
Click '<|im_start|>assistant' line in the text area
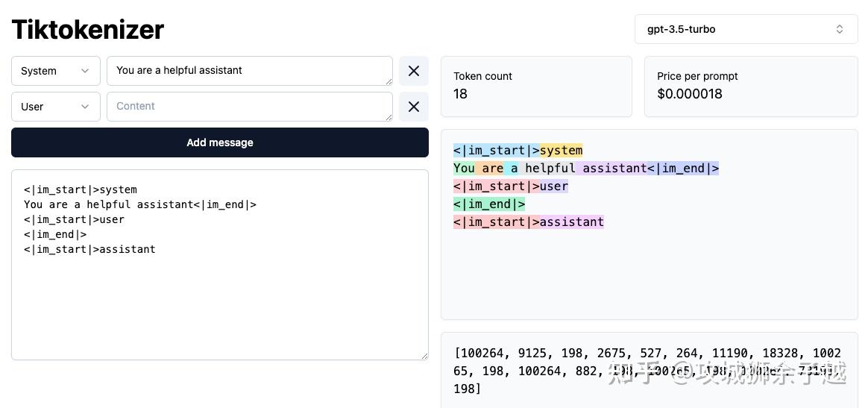click(89, 249)
